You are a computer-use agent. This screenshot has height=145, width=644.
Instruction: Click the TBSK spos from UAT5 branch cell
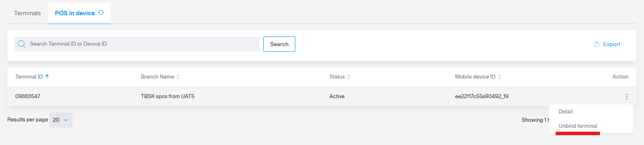tap(168, 96)
